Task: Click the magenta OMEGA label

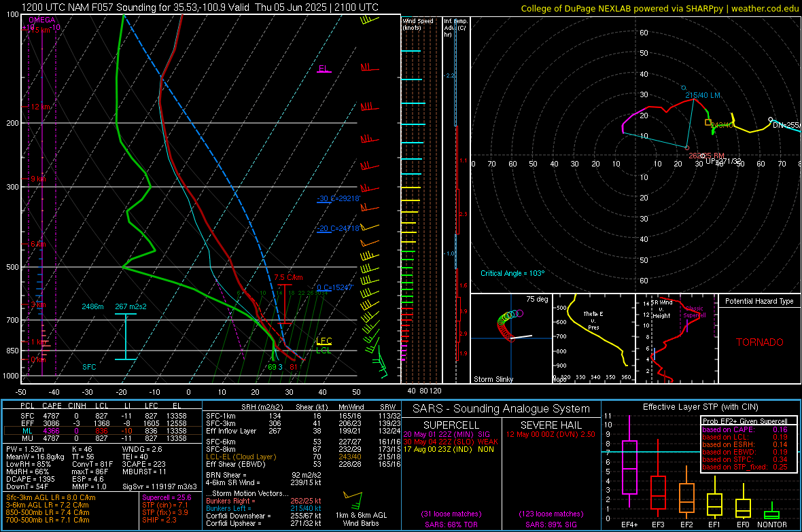Action: 42,20
